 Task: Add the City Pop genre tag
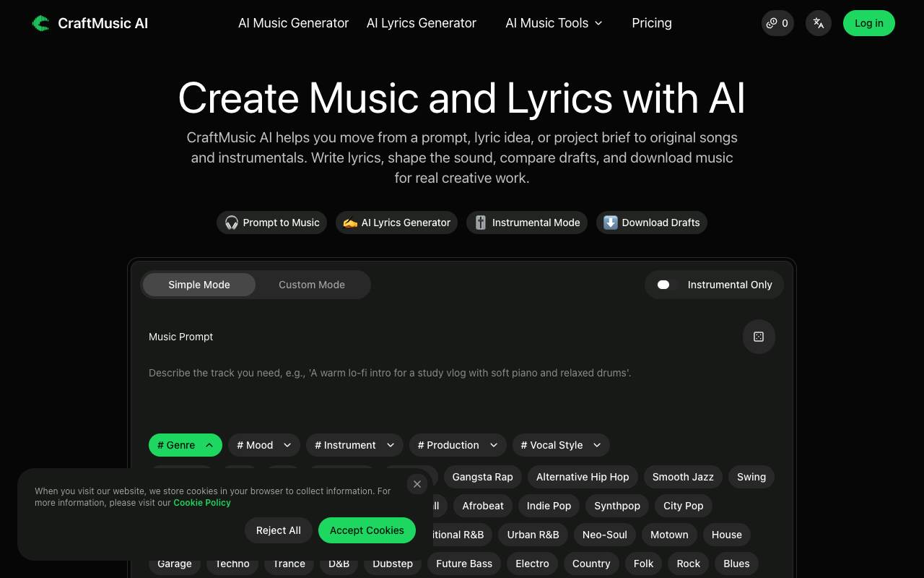click(684, 506)
